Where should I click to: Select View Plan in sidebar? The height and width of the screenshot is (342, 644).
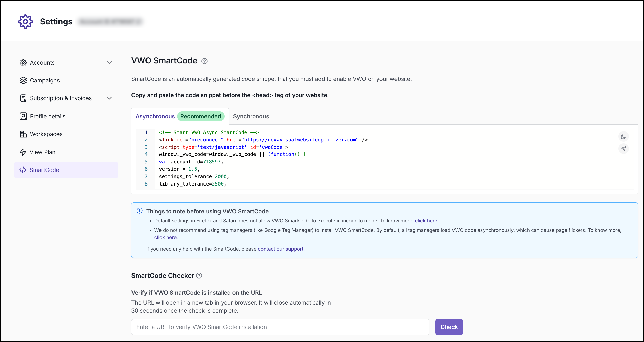point(66,152)
